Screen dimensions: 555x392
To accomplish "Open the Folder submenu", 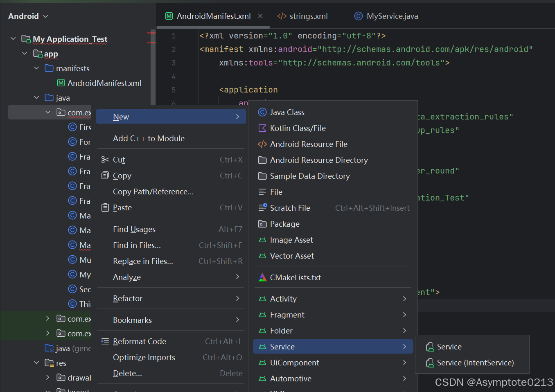I will coord(333,331).
